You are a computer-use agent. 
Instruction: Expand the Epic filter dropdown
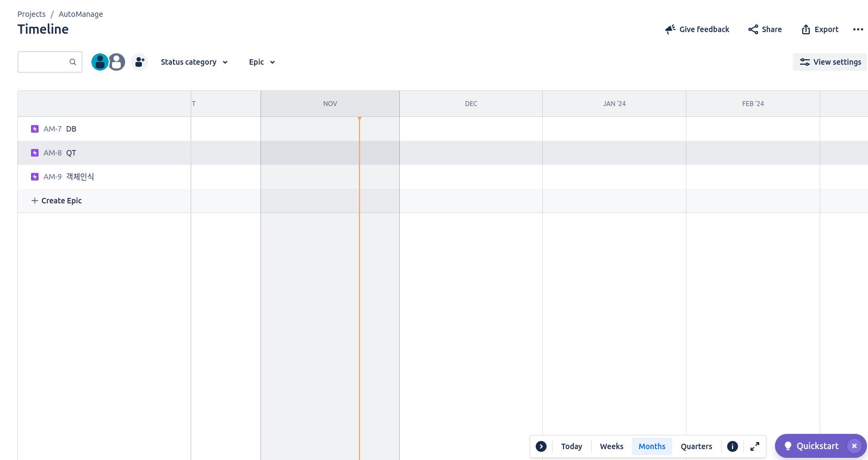(262, 62)
